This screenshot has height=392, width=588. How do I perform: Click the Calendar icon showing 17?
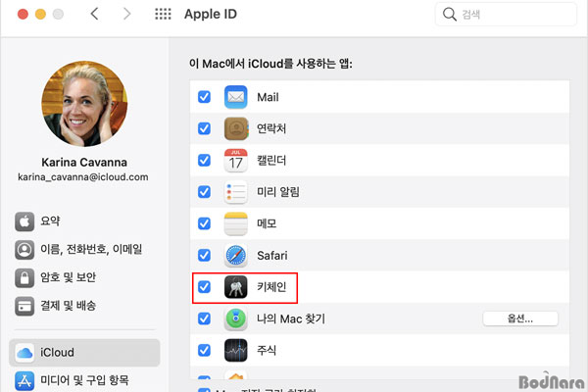point(236,160)
